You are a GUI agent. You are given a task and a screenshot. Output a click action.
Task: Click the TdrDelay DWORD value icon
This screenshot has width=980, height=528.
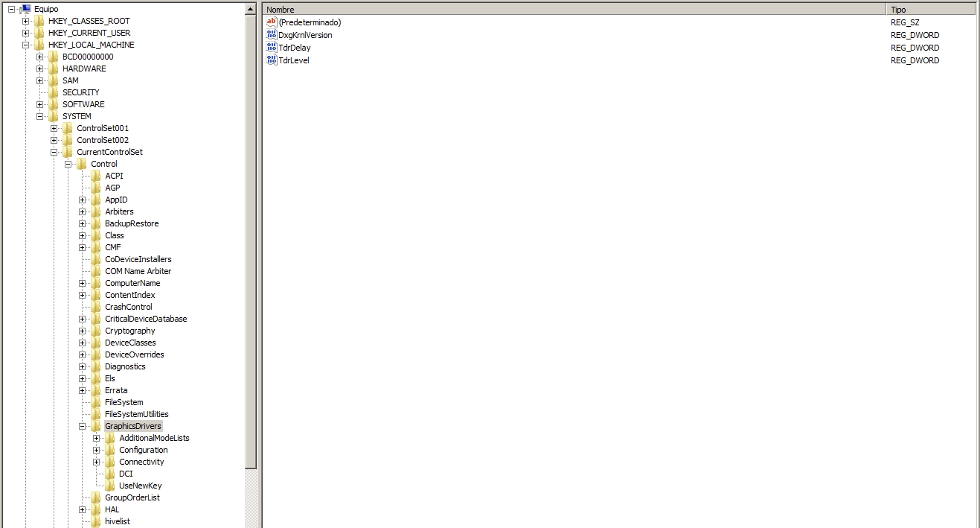(x=272, y=47)
